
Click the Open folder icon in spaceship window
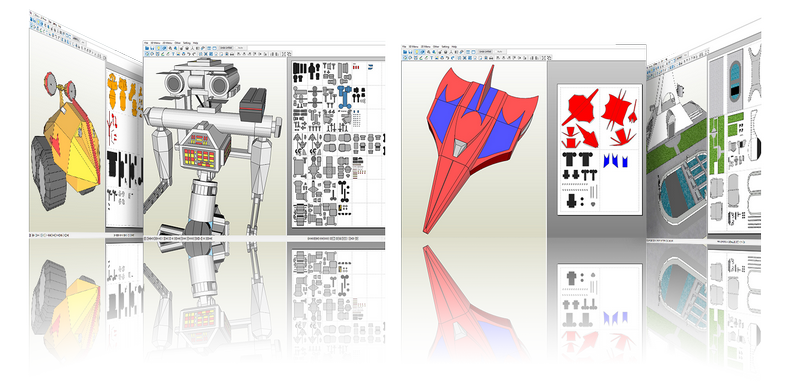pos(405,52)
